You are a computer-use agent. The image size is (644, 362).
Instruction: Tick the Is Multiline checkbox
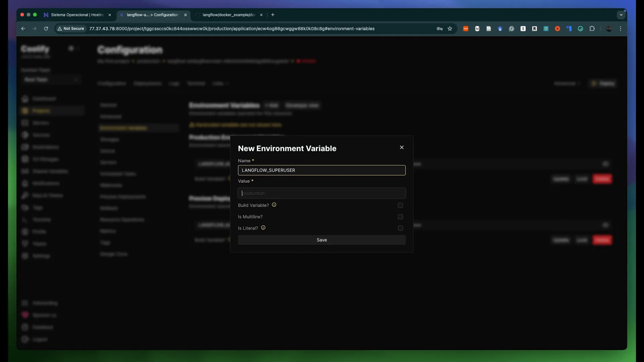pos(400,217)
